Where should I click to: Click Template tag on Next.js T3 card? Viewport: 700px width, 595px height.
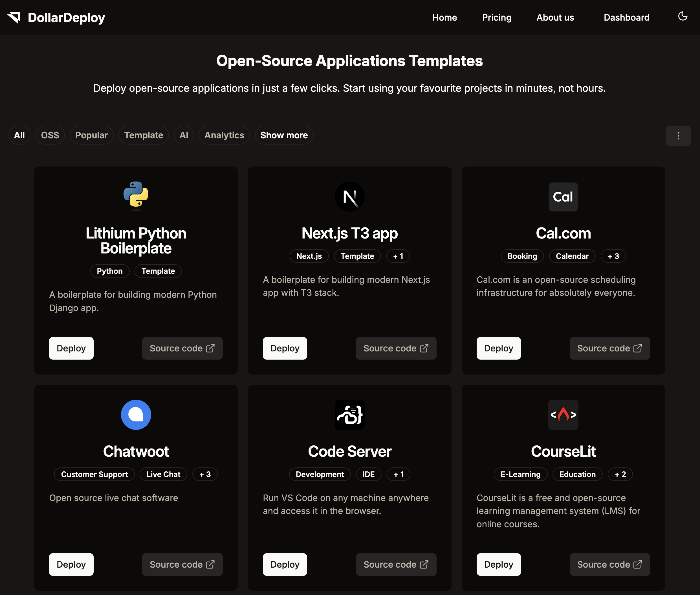coord(357,256)
